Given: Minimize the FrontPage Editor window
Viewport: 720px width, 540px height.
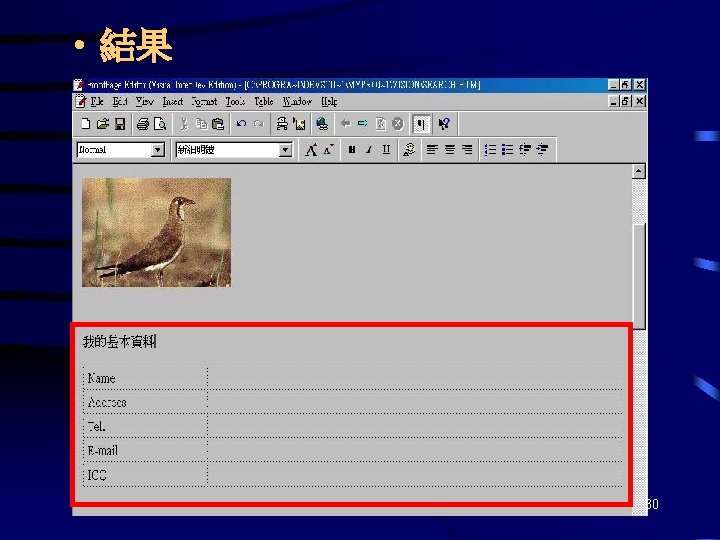Looking at the screenshot, I should [613, 85].
